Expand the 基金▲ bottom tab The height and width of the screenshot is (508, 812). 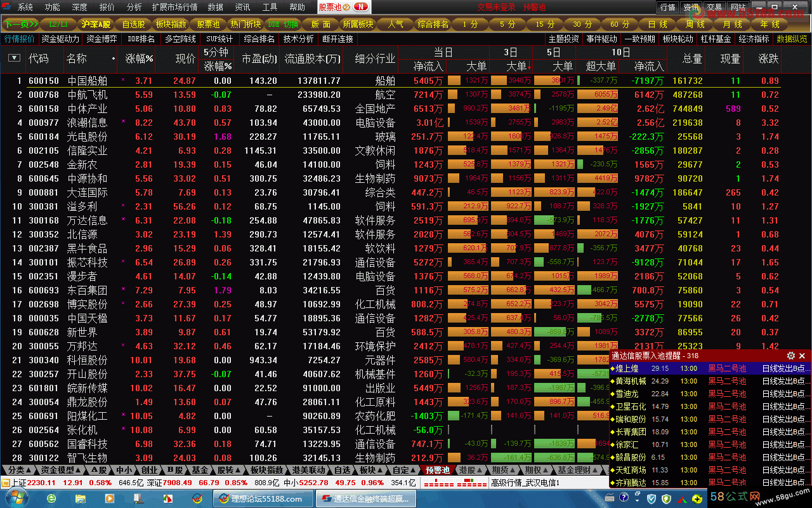[200, 470]
